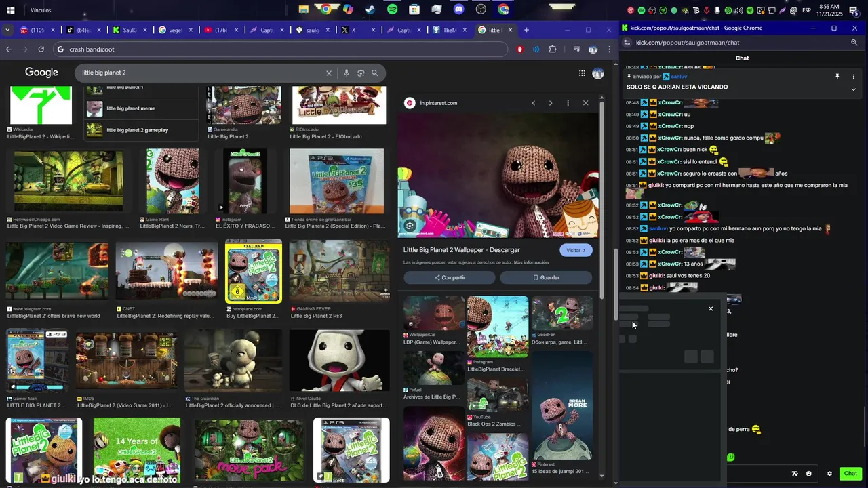The image size is (868, 488).
Task: Open Google account profile picture
Action: [598, 73]
